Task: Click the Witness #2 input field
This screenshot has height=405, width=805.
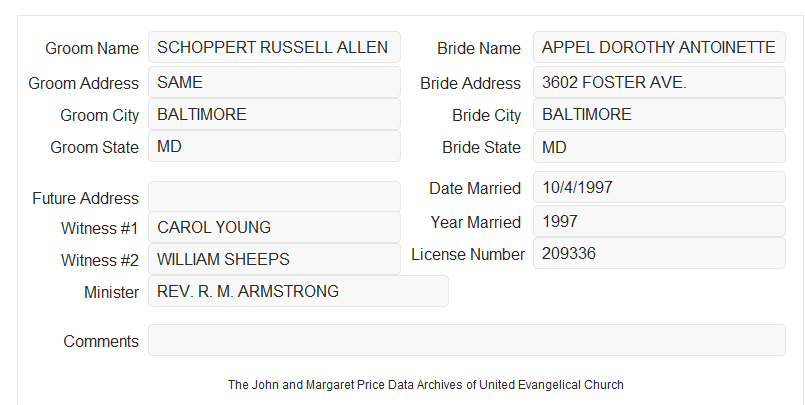Action: pyautogui.click(x=274, y=259)
